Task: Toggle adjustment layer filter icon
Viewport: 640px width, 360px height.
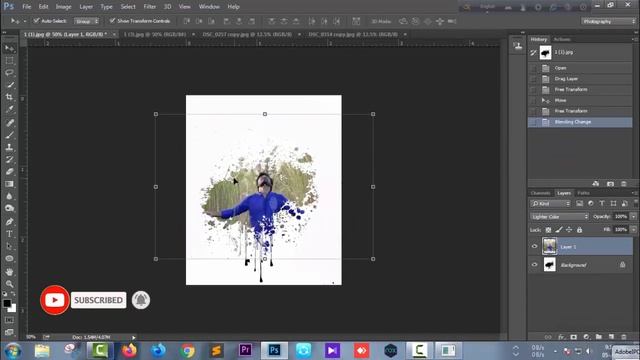Action: (x=591, y=203)
